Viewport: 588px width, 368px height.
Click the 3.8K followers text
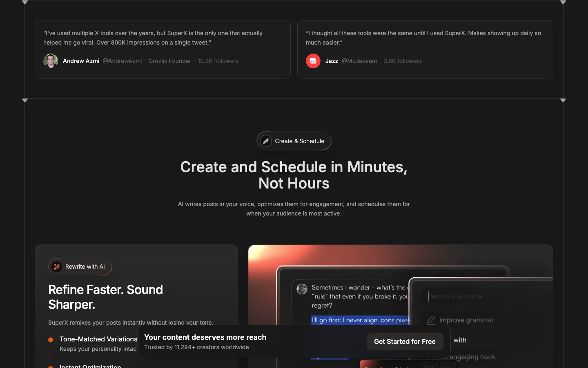[403, 61]
